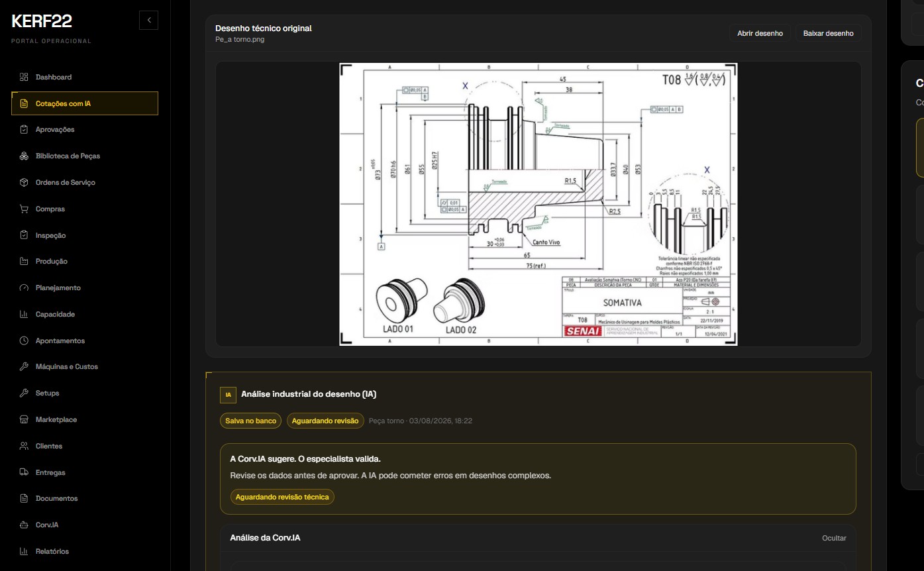Click the PORTAL OPERACIONAL subtitle
Image resolution: width=924 pixels, height=571 pixels.
point(51,41)
